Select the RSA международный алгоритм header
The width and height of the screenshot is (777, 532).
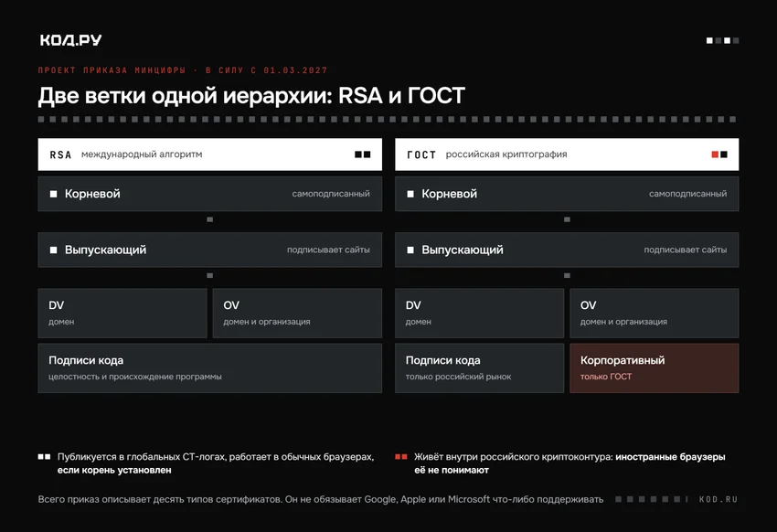(x=209, y=154)
